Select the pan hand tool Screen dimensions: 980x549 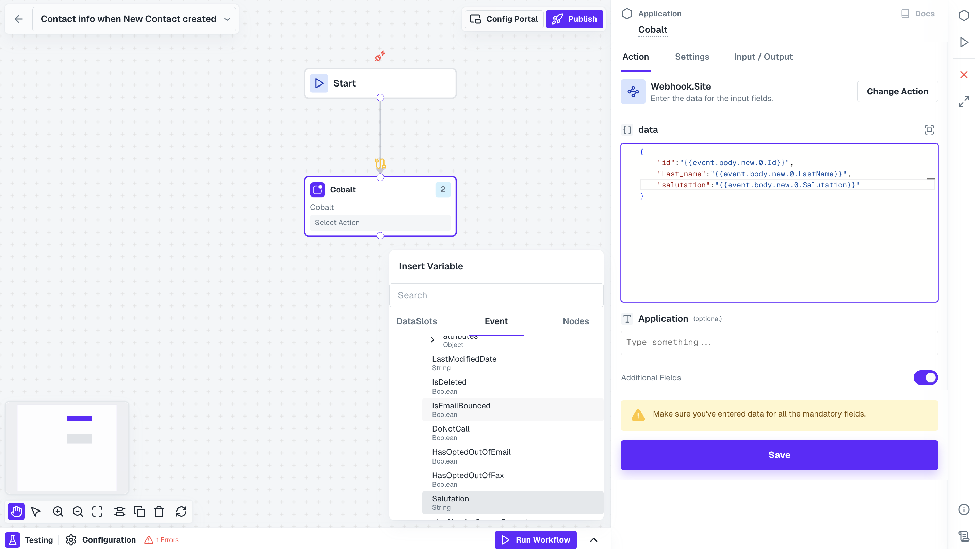click(x=16, y=511)
